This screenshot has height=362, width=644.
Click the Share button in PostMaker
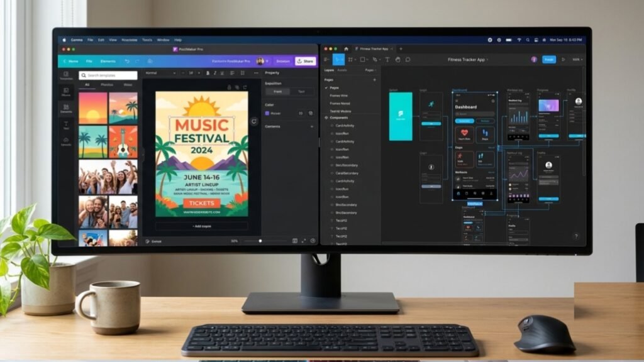click(306, 61)
